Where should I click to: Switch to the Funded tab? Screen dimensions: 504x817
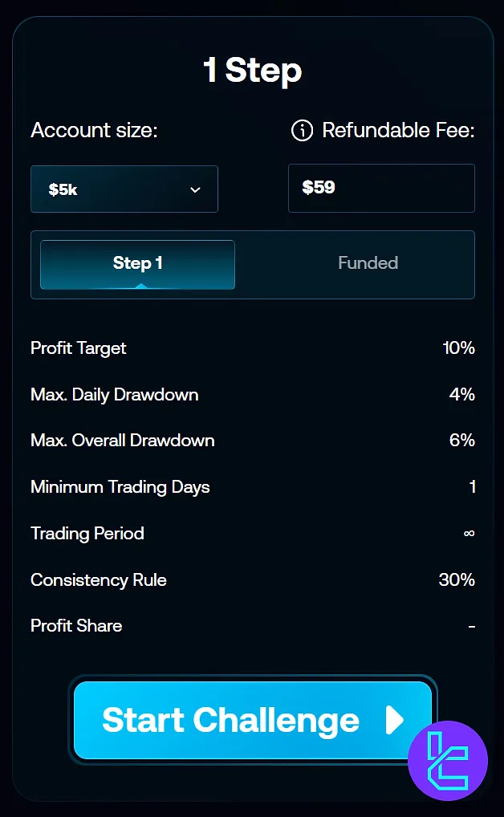tap(368, 263)
